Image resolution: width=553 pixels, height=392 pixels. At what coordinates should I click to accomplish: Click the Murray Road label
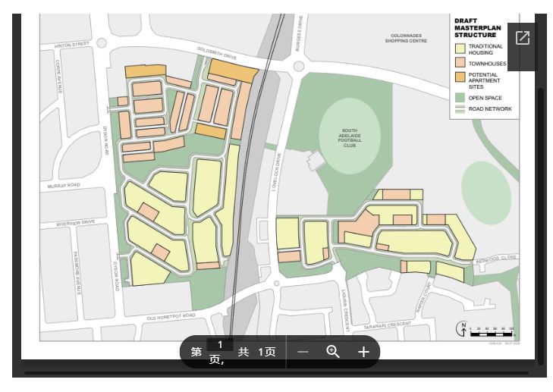[64, 186]
